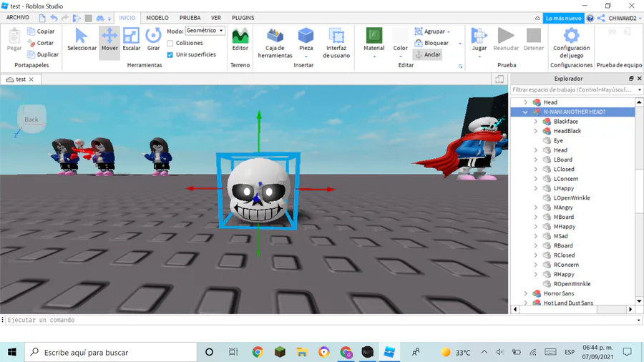Click the Explorer horizontal scrollbar right arrow
The height and width of the screenshot is (362, 644).
coord(630,310)
